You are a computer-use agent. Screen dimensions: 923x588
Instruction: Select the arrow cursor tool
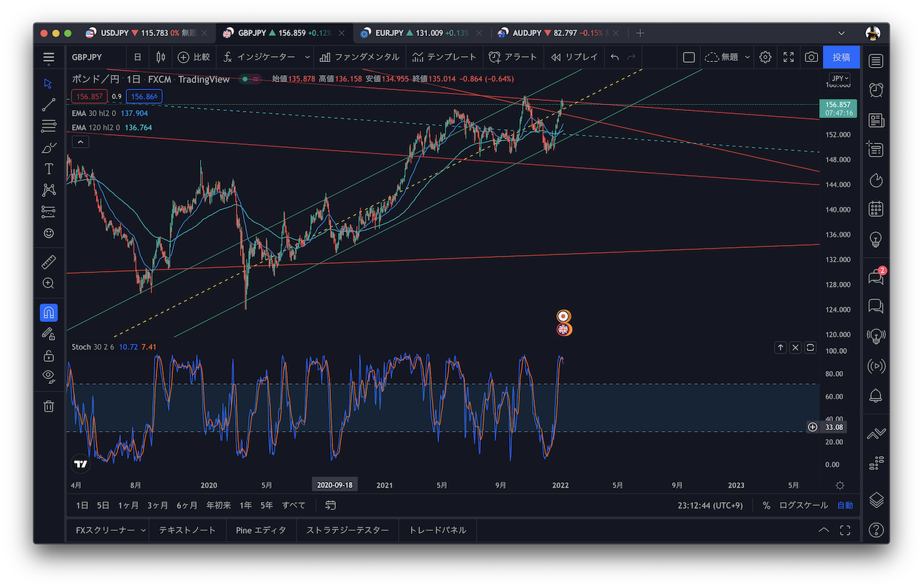tap(48, 83)
